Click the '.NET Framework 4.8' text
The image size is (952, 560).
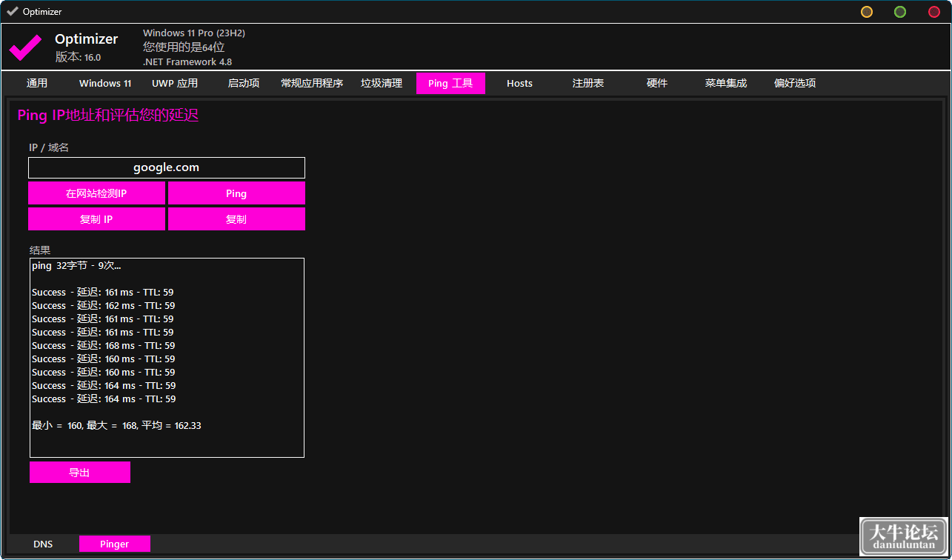[x=187, y=62]
